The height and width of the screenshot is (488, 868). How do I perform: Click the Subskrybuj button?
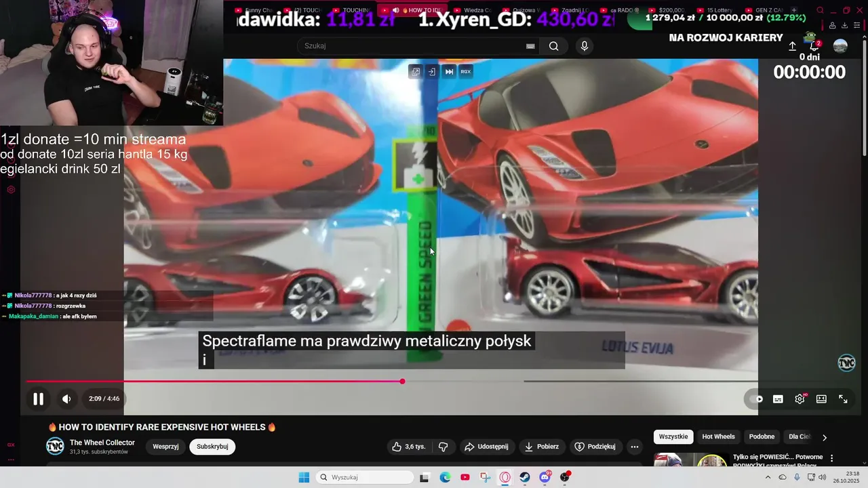point(212,447)
